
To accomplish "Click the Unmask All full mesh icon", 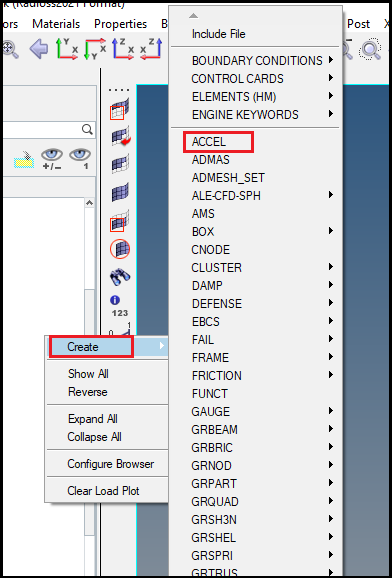I will click(x=121, y=192).
